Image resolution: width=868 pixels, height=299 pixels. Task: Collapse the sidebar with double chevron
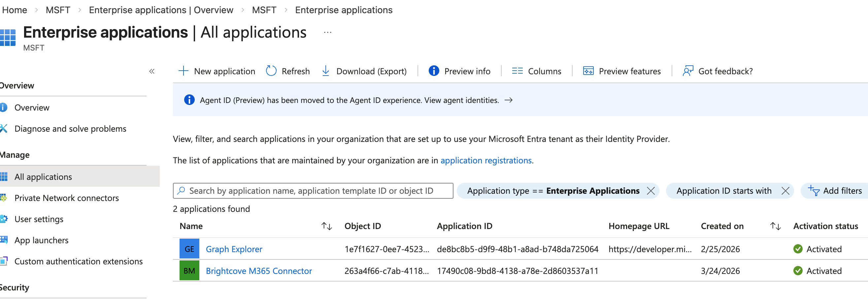point(151,72)
